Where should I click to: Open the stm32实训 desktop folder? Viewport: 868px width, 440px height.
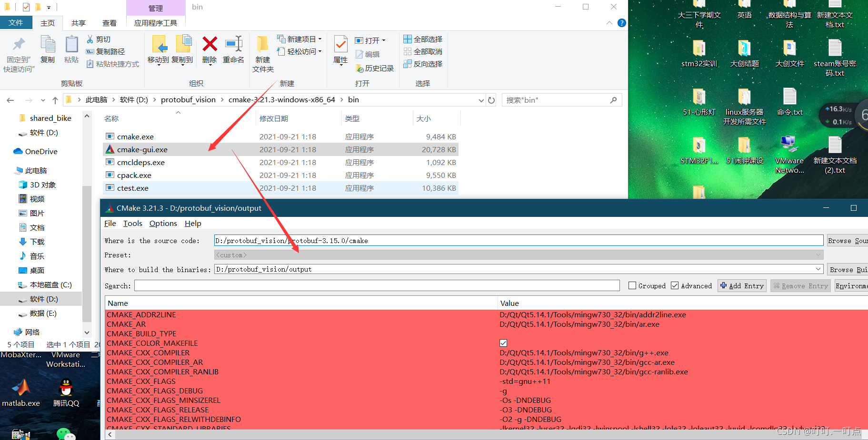pos(698,53)
